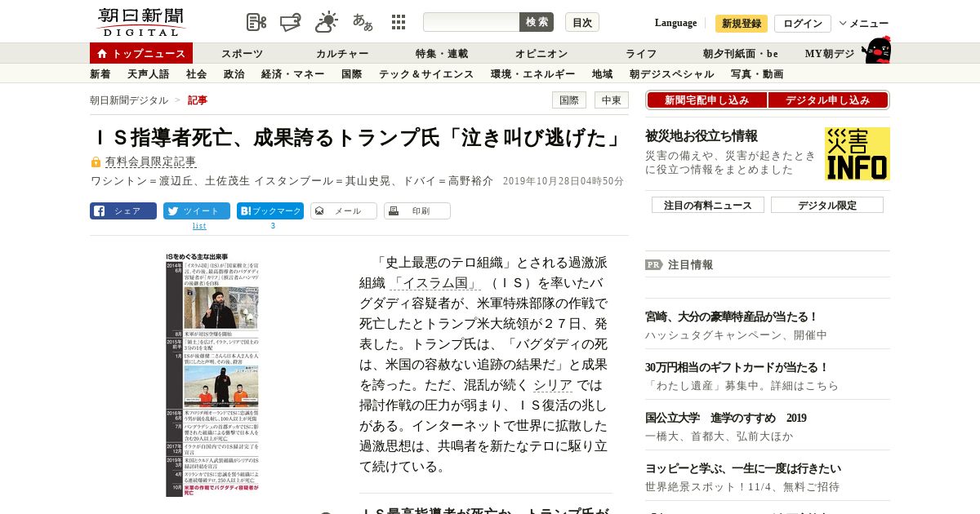980x514 pixels.
Task: Open ヨッピーと学ぶ、一生に一度は行きたい link
Action: (743, 468)
